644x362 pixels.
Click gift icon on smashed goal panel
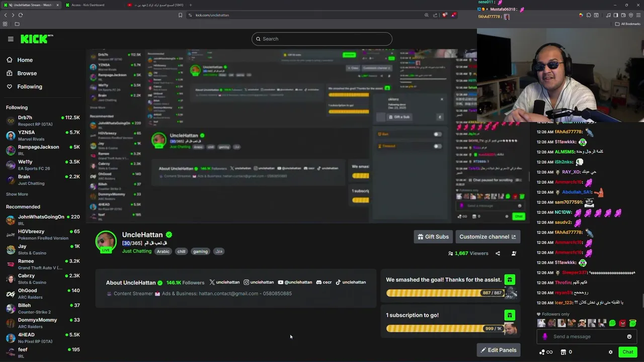(510, 280)
